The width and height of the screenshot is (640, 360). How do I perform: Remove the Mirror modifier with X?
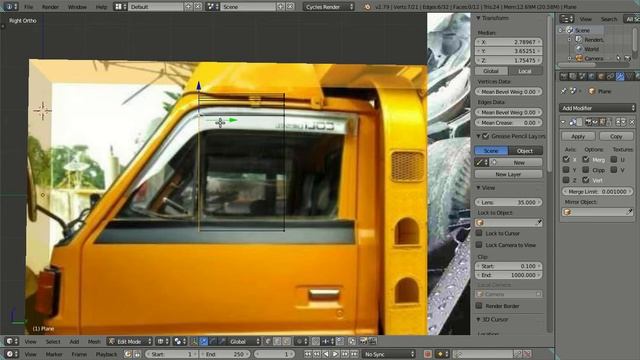coord(632,122)
